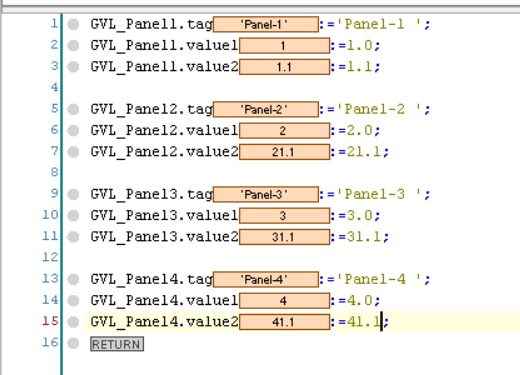Screen dimensions: 520x375
Task: Click line number 12 in the gutter
Action: 50,257
